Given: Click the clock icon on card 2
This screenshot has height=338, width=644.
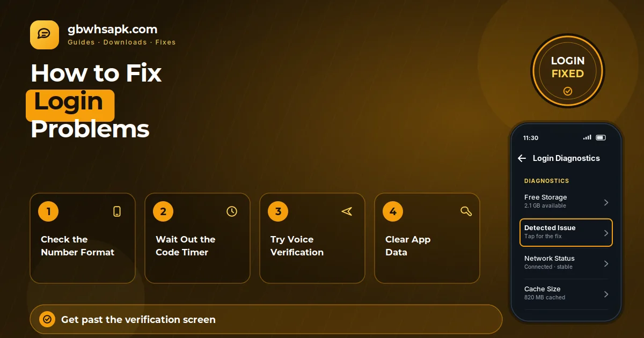Looking at the screenshot, I should pyautogui.click(x=232, y=211).
